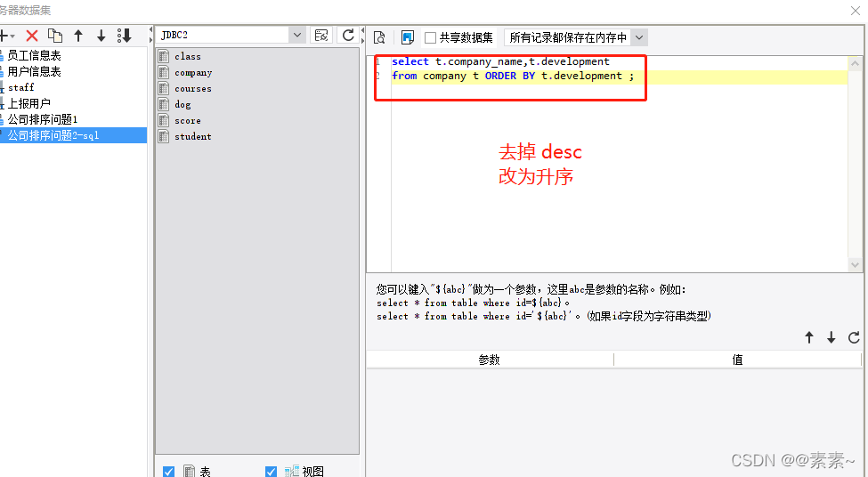Click the preview query icon
868x477 pixels.
(x=379, y=37)
